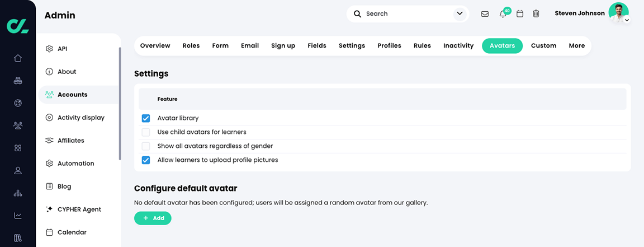
Task: Switch to the Form tab
Action: pos(220,46)
